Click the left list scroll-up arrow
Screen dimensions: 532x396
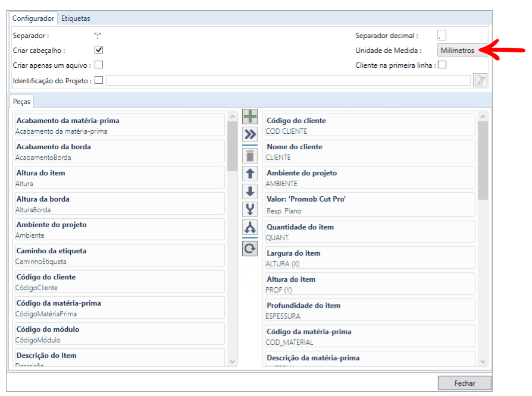pyautogui.click(x=233, y=117)
